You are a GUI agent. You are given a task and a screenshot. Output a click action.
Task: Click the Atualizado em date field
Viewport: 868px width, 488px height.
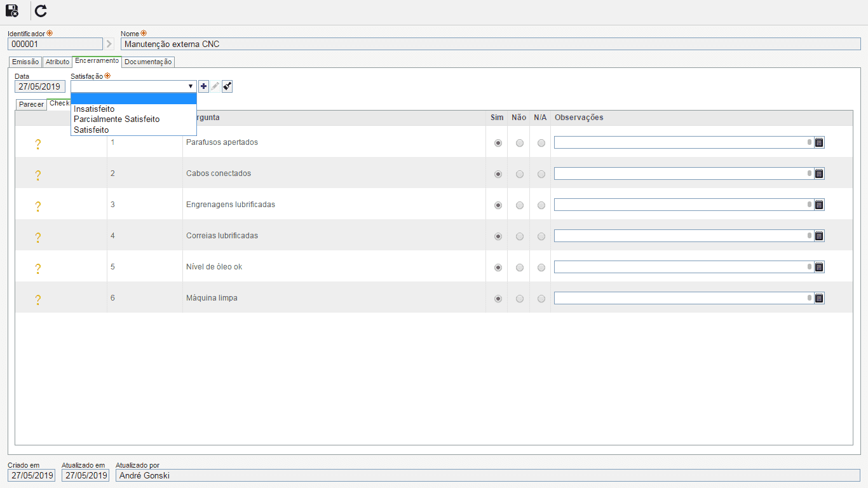(85, 475)
